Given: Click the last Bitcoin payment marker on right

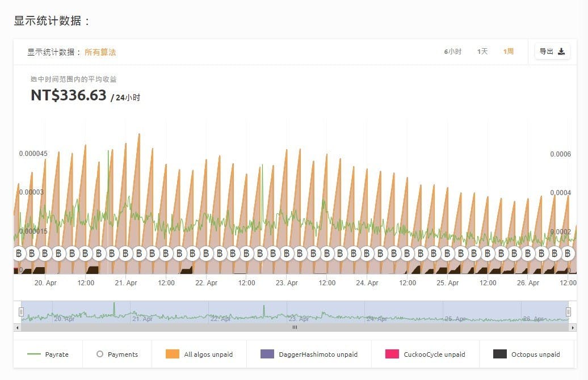Looking at the screenshot, I should click(568, 254).
